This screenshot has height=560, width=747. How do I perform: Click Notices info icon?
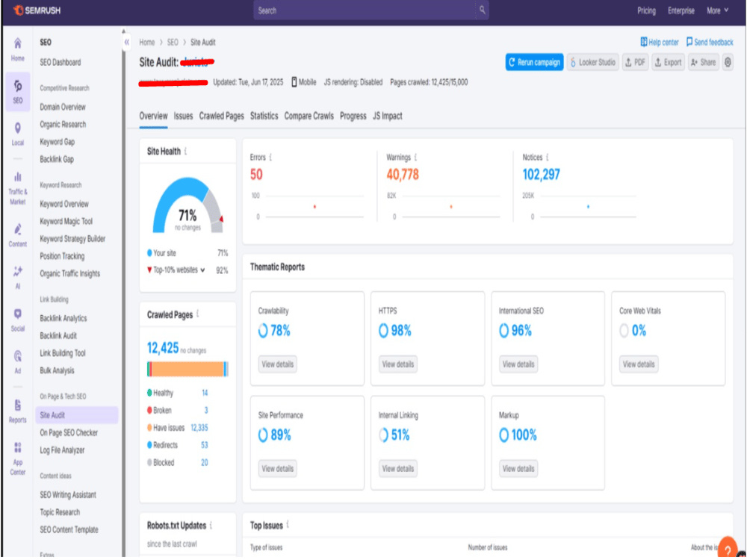[x=547, y=157]
